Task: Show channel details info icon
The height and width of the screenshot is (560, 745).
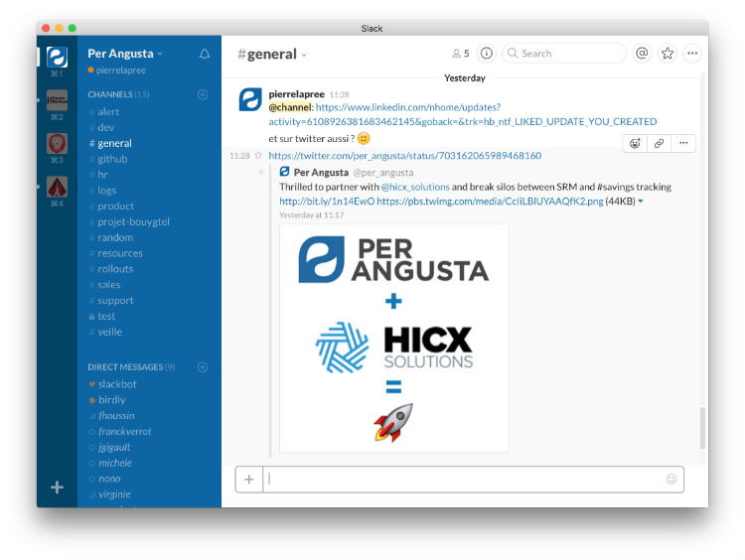Action: [x=486, y=54]
